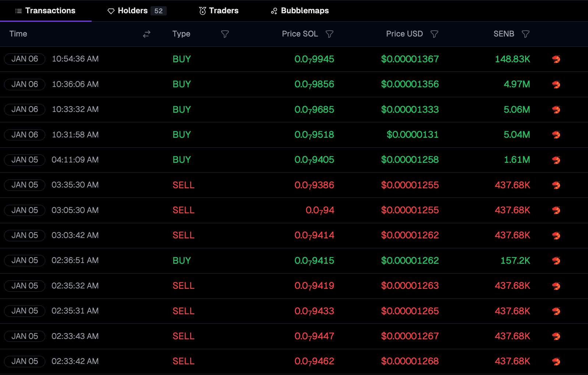Click the 5.04M SENB amount
Viewport: 588px width, 375px height.
[517, 135]
